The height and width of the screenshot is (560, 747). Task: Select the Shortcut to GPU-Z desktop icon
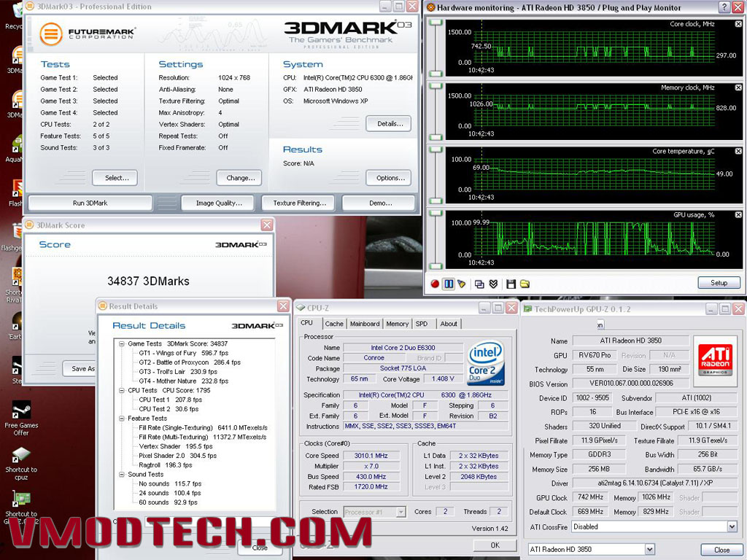(x=21, y=507)
